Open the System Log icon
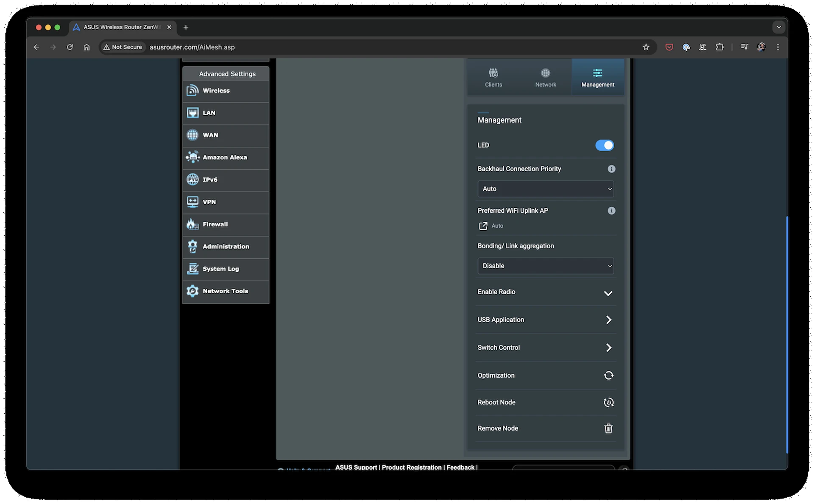 (192, 269)
